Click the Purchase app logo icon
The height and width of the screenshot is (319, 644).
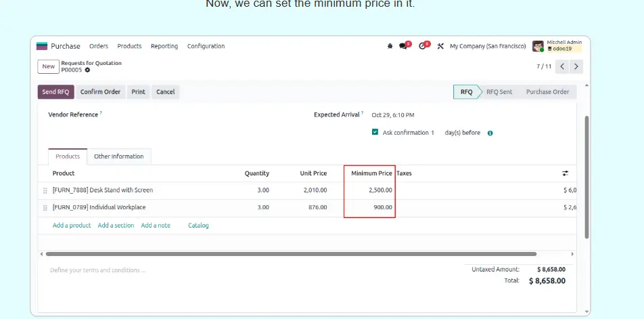[42, 46]
